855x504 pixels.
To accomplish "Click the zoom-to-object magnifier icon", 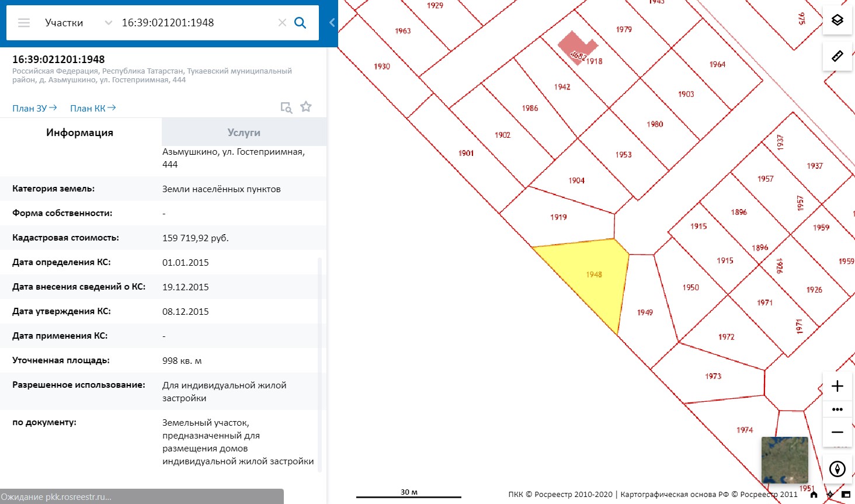I will pyautogui.click(x=286, y=107).
